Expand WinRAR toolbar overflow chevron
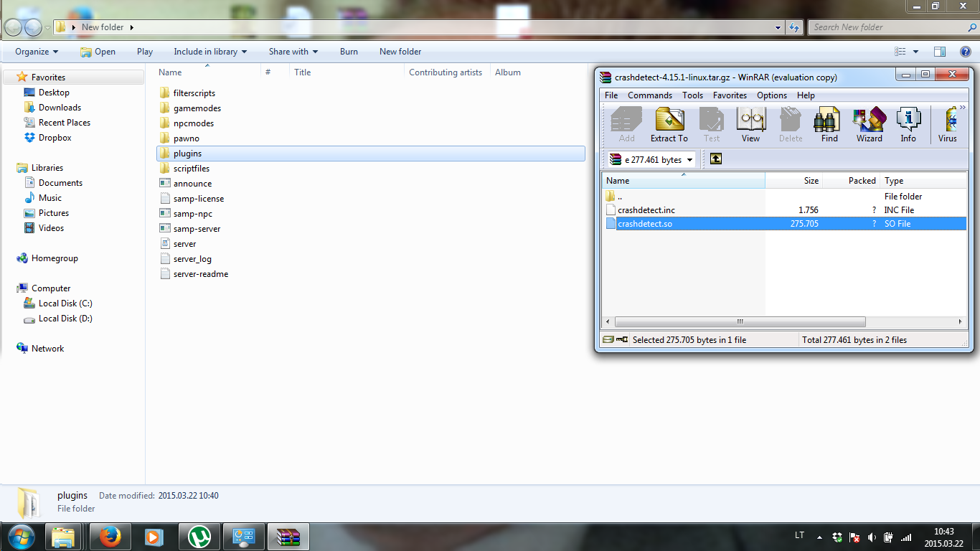The image size is (980, 551). point(963,108)
